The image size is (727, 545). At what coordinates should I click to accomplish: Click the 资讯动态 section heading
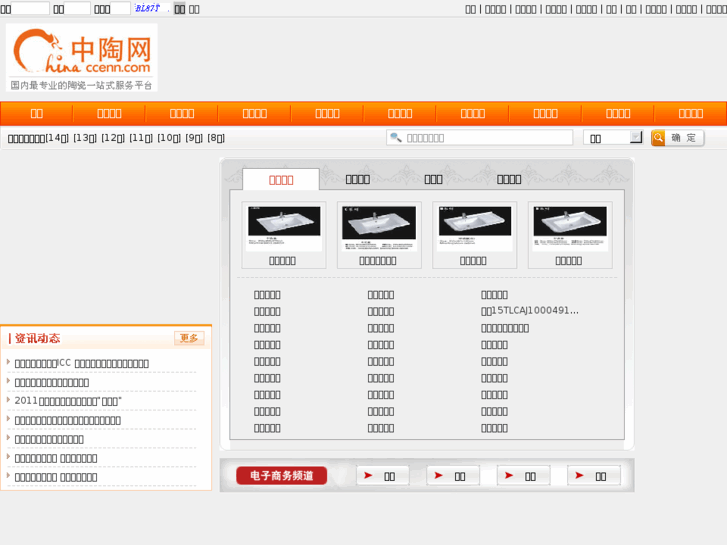[x=37, y=339]
